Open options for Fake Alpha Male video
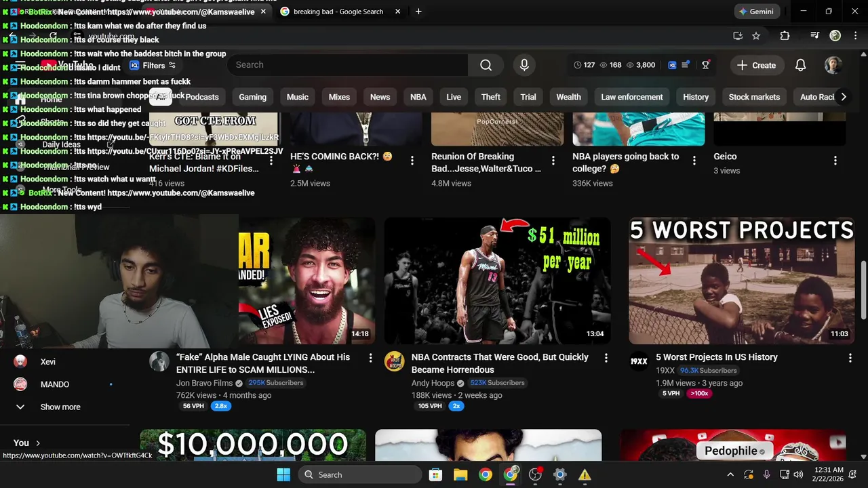 (370, 357)
